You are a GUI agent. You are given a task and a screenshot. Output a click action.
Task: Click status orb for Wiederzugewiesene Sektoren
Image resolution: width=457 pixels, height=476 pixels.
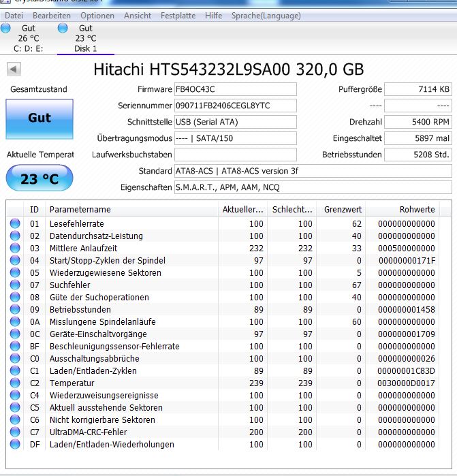click(x=15, y=272)
